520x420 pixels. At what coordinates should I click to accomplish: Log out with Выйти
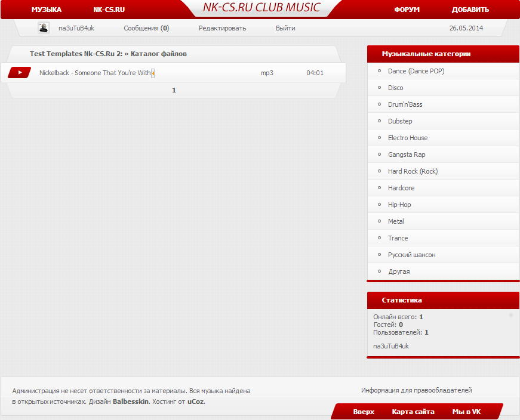click(285, 28)
